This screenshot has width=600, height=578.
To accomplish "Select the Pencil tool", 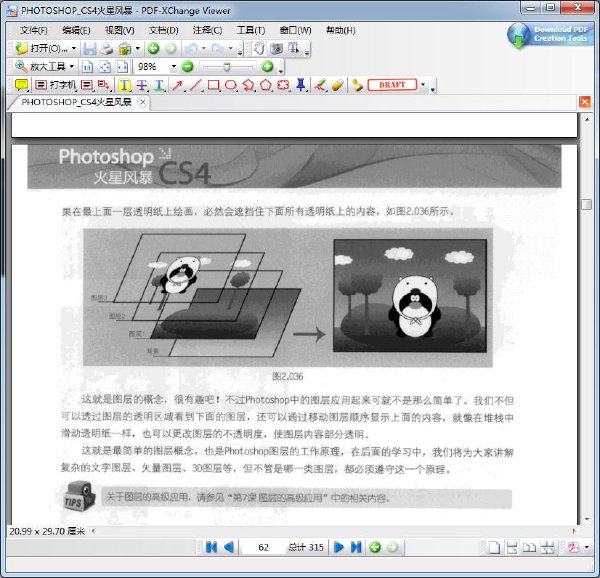I will pos(320,85).
